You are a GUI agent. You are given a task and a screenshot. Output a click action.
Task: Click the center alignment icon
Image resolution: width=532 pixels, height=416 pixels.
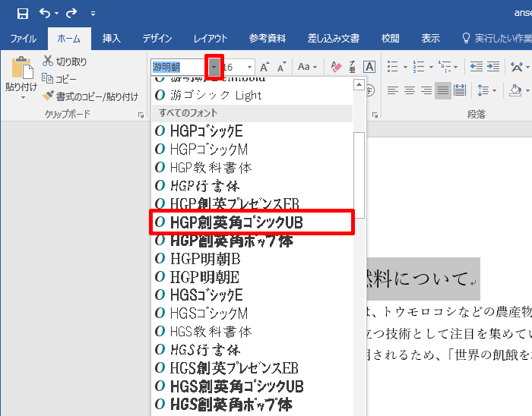[x=410, y=90]
